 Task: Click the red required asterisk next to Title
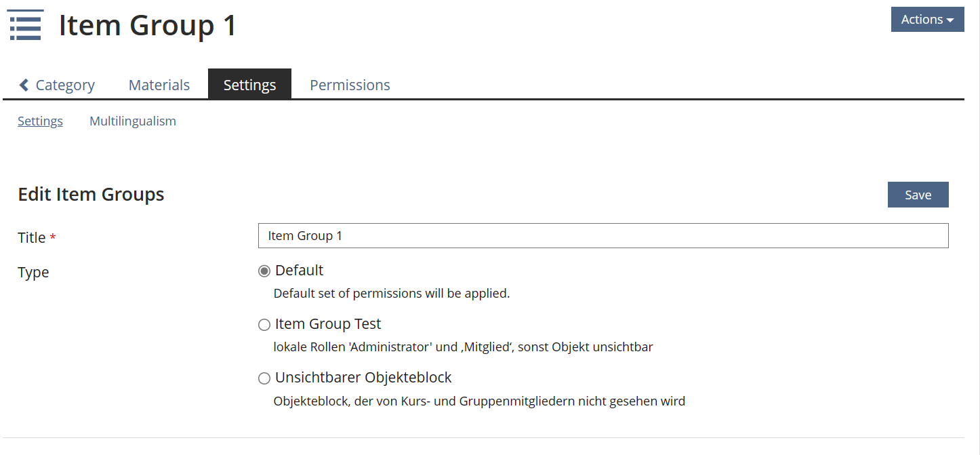pyautogui.click(x=53, y=238)
